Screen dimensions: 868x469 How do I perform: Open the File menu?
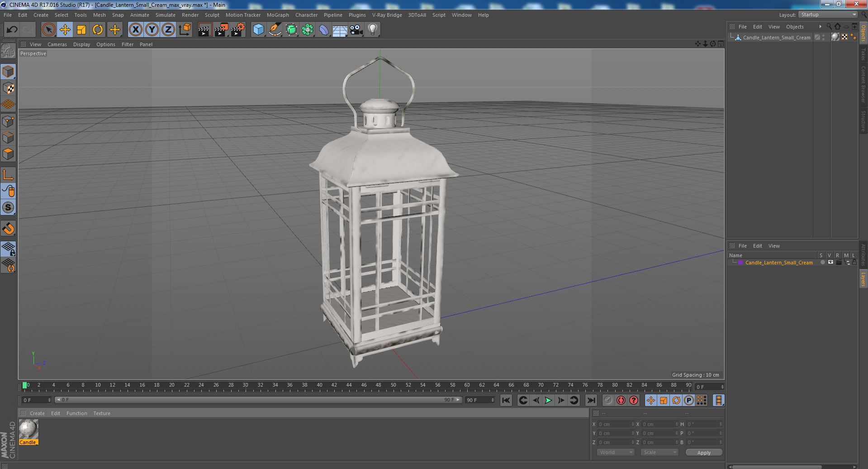[x=8, y=15]
